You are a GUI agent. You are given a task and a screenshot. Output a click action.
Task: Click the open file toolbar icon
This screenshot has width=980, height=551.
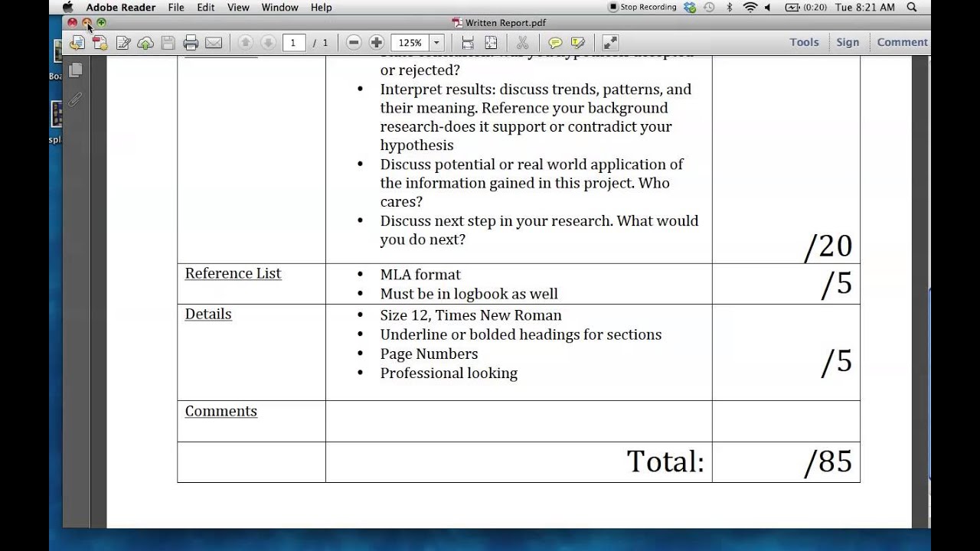tap(77, 43)
